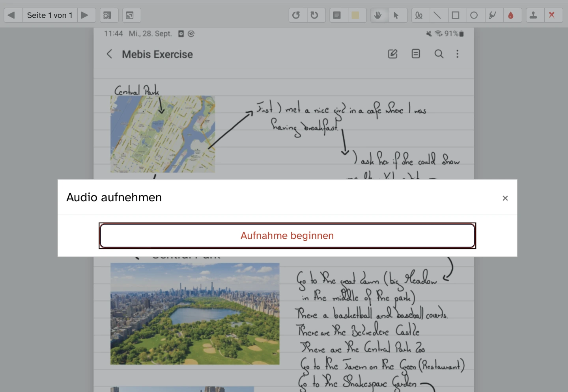Click the search comments toolbar icon
The width and height of the screenshot is (568, 392).
(x=107, y=15)
